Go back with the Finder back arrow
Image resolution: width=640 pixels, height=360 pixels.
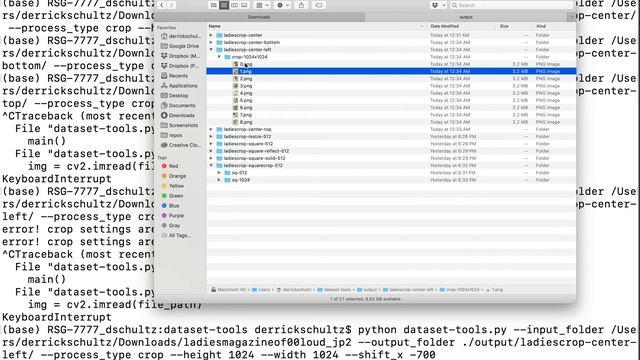tap(162, 5)
